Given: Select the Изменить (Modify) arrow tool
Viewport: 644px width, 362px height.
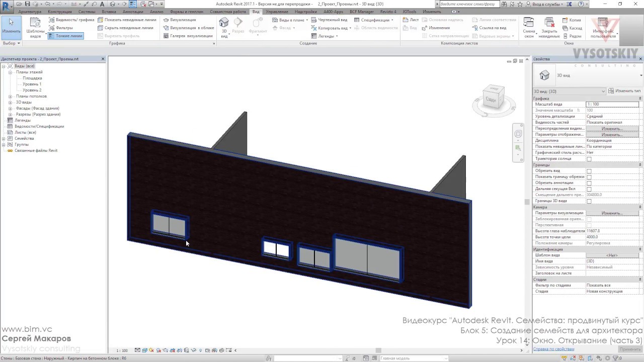Looking at the screenshot, I should [x=11, y=27].
